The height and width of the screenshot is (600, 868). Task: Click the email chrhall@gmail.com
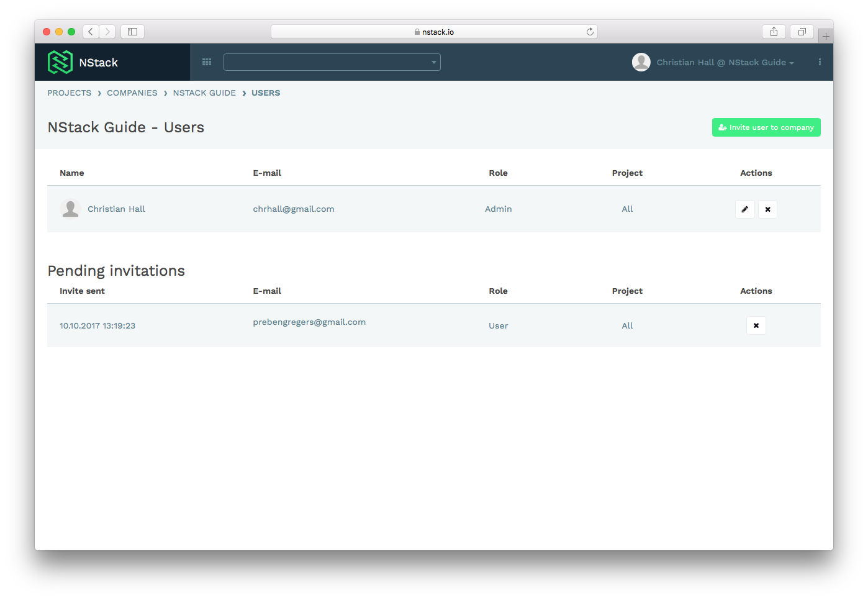pyautogui.click(x=294, y=209)
